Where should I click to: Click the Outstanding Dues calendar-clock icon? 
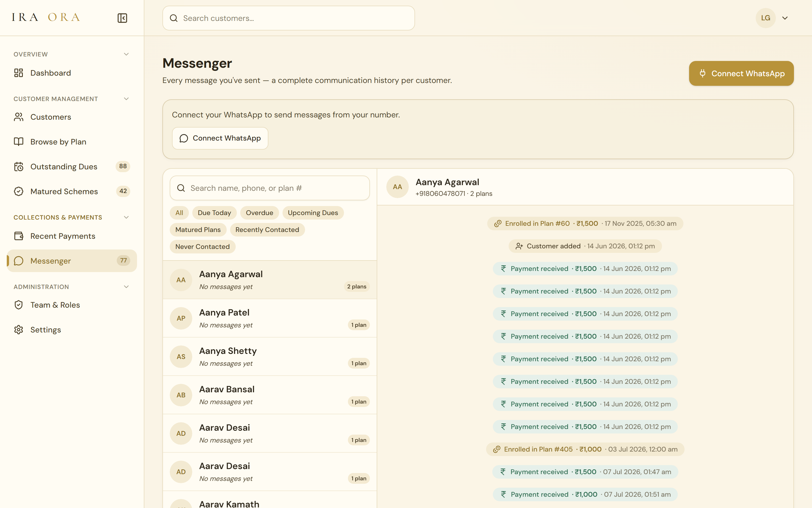pyautogui.click(x=18, y=167)
